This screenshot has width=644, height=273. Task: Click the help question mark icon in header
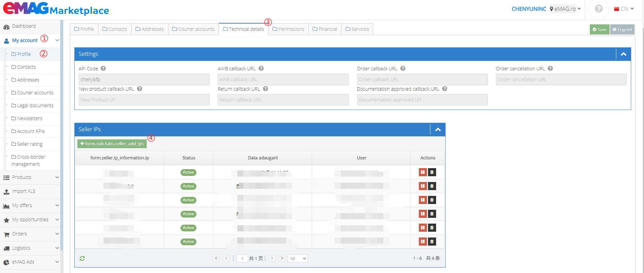(598, 9)
